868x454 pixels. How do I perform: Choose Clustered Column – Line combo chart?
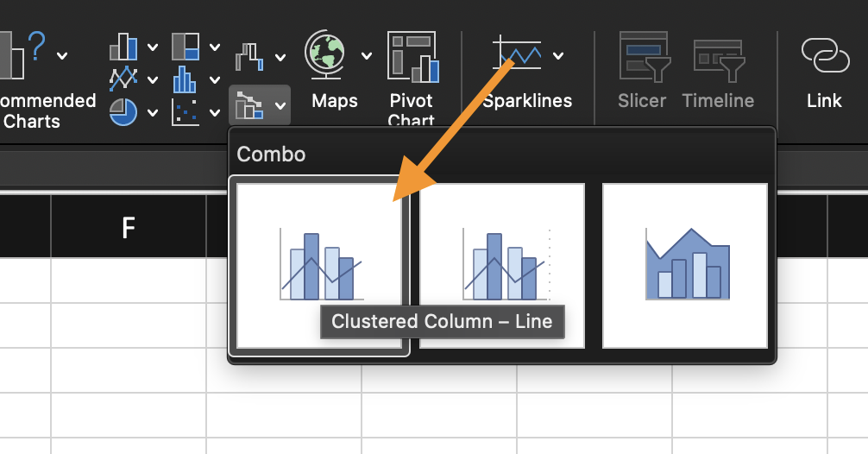click(319, 265)
